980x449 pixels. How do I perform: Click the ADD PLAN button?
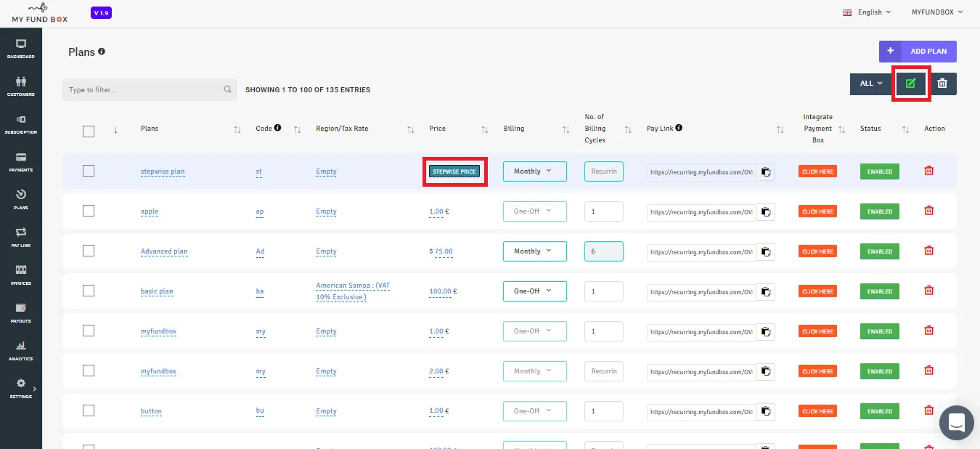click(918, 52)
